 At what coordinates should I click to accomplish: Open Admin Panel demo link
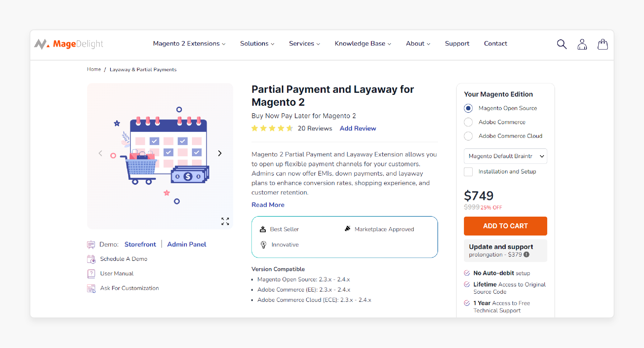(x=187, y=244)
